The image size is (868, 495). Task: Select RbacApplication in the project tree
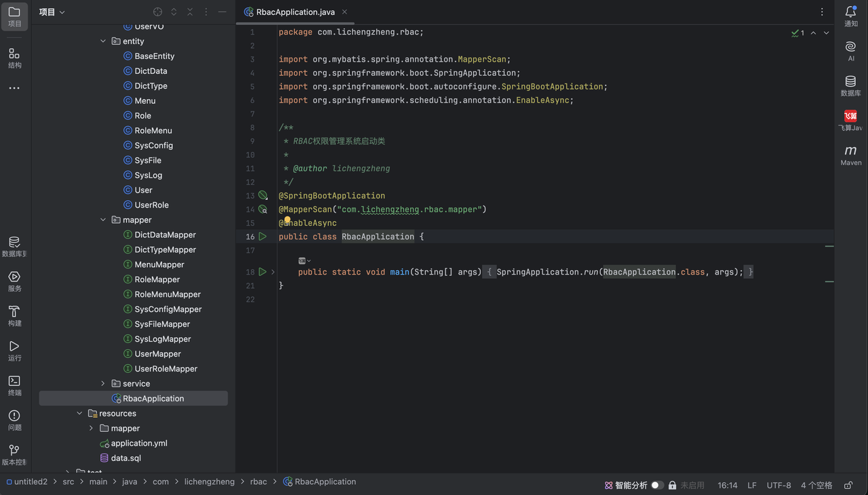coord(134,399)
